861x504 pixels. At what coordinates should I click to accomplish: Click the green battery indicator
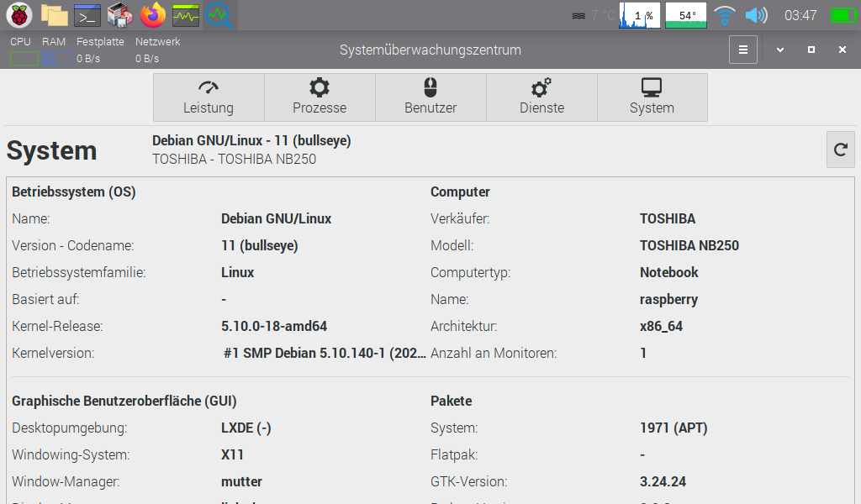pyautogui.click(x=843, y=15)
